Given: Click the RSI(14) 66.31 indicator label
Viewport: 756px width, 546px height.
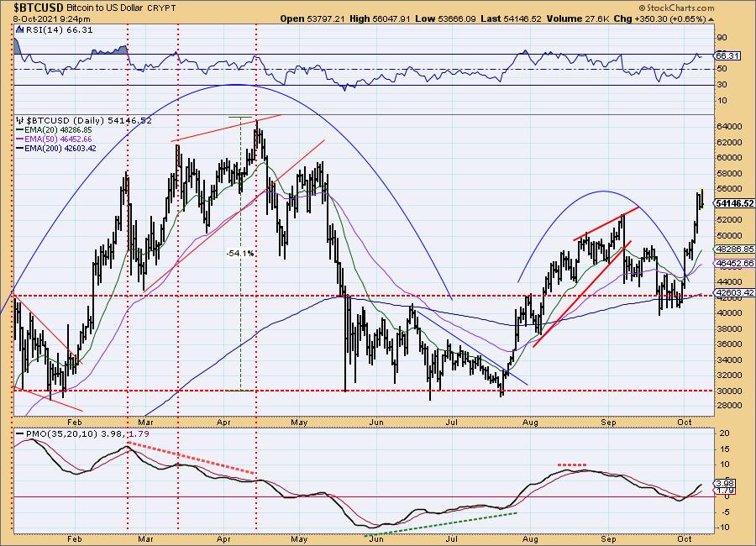Looking at the screenshot, I should pos(59,30).
